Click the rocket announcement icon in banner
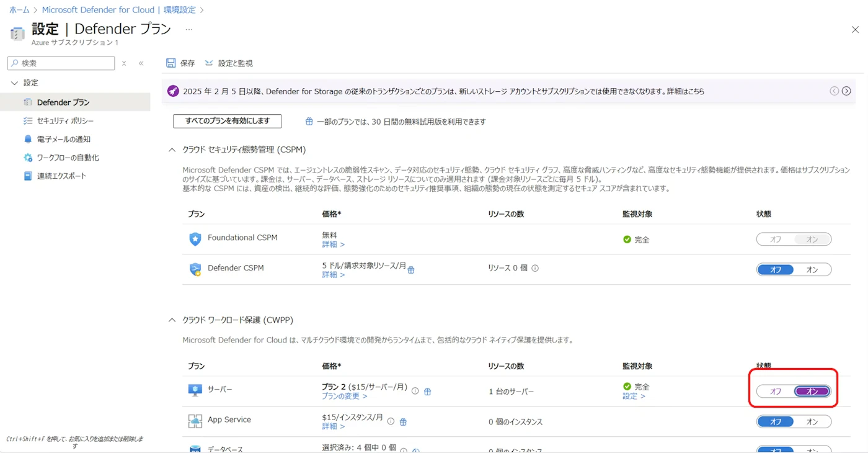Viewport: 868px width, 453px height. (x=174, y=91)
